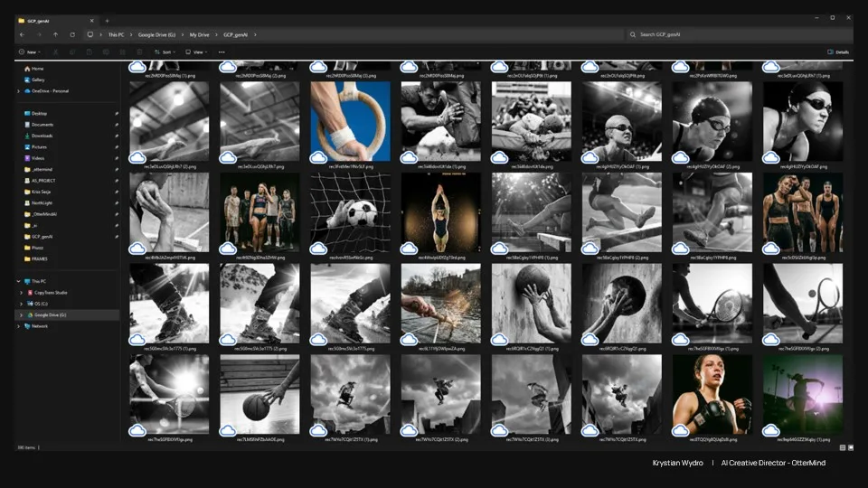The image size is (868, 488).
Task: Select the soccer ball in net thumbnail
Action: point(351,212)
